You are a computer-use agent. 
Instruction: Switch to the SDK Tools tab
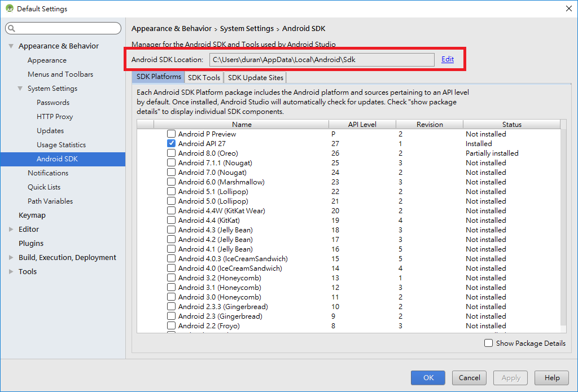204,78
